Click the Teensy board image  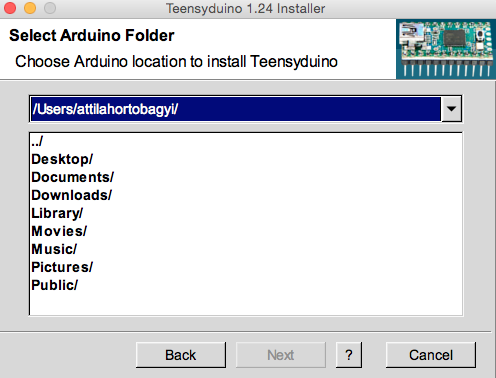click(446, 49)
